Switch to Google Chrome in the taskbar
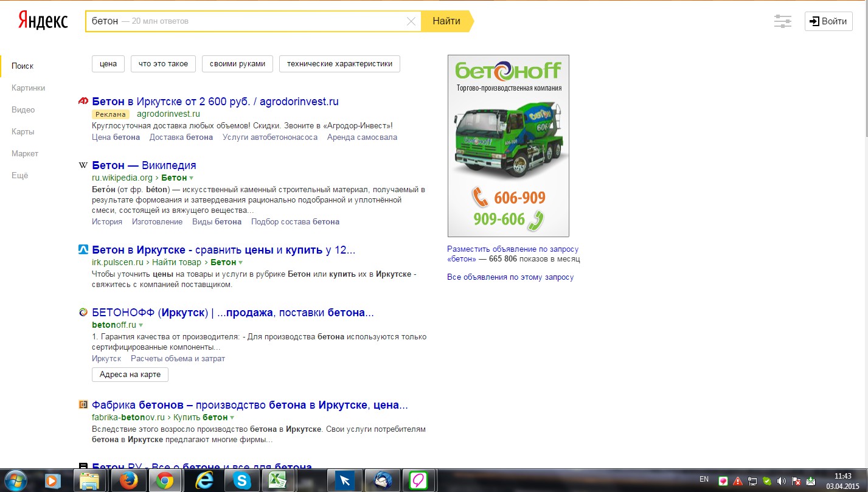Image resolution: width=868 pixels, height=492 pixels. [164, 481]
